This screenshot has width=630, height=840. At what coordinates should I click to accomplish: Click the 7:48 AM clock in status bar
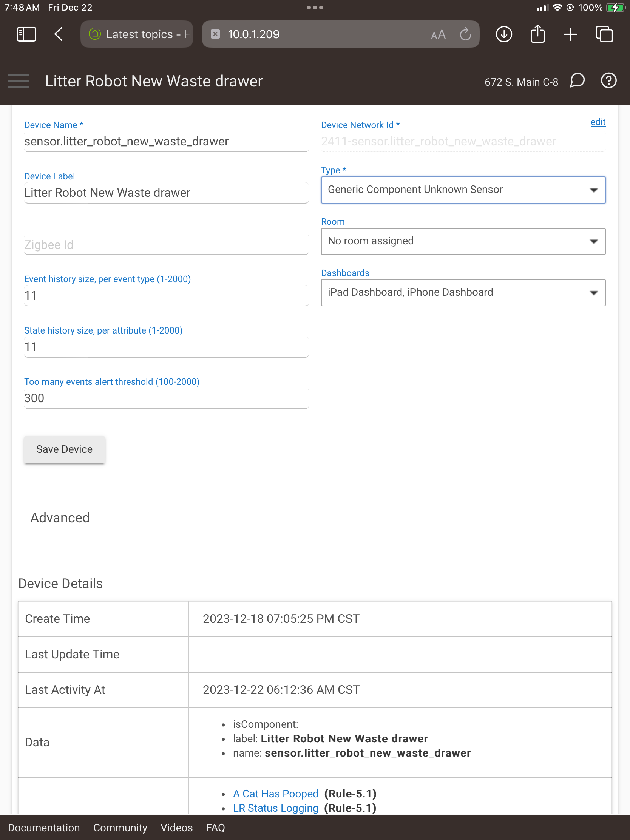pos(22,7)
